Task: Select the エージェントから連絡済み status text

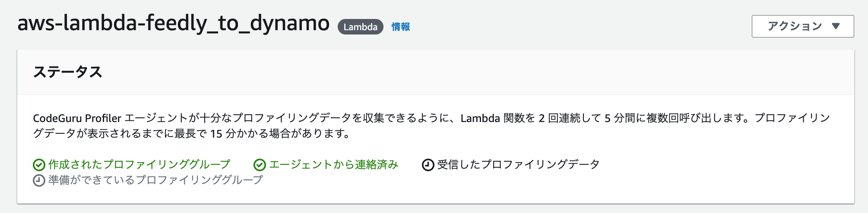Action: coord(333,165)
